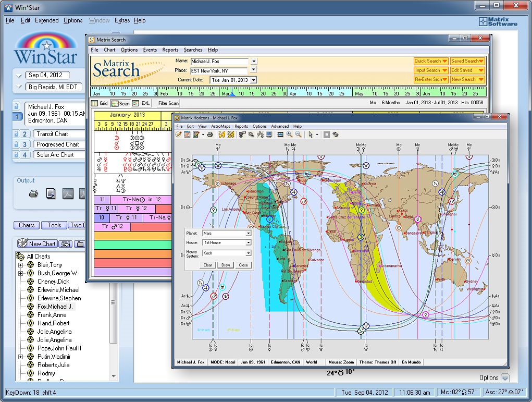Image resolution: width=532 pixels, height=402 pixels.
Task: Click the second yellow hatched map icon in Horizons toolbar
Action: click(x=231, y=135)
